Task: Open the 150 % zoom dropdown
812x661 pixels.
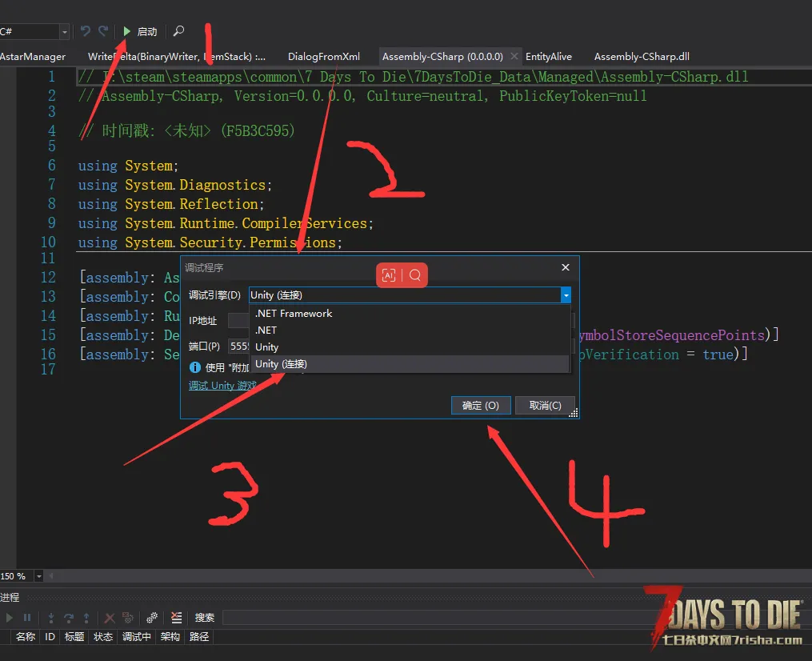Action: pyautogui.click(x=39, y=576)
